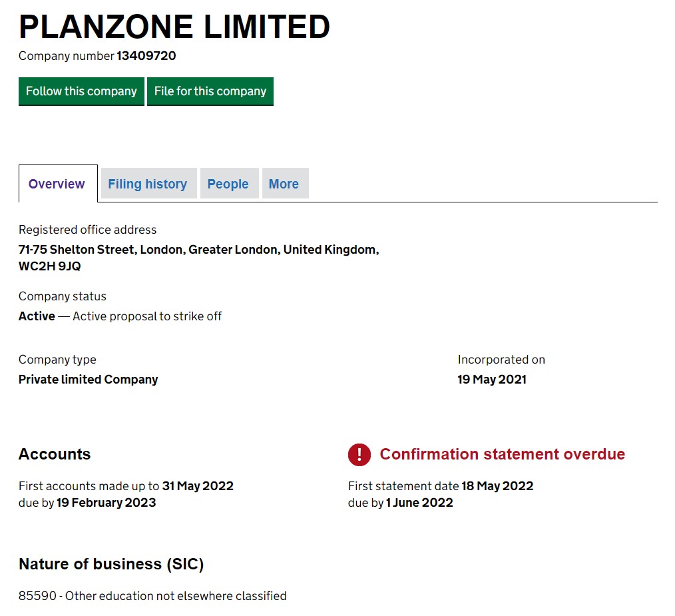Viewport: 675px width, 616px height.
Task: Click the PLANZONE LIMITED company heading
Action: (x=174, y=27)
